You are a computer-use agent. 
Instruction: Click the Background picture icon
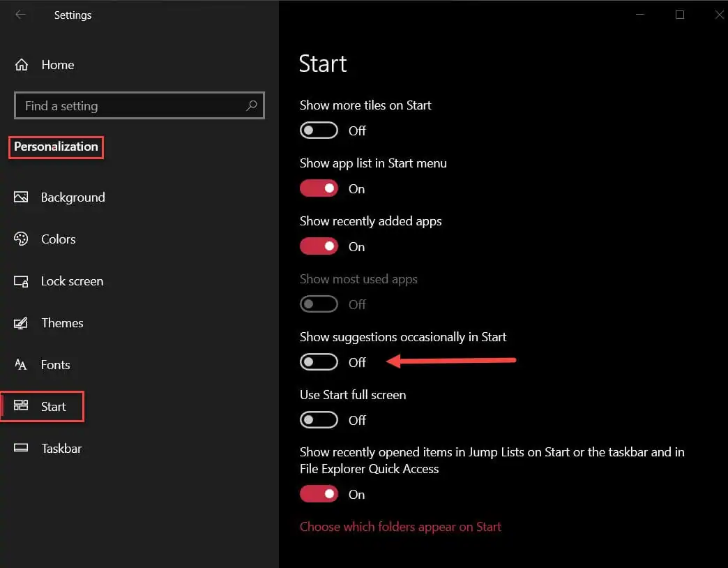(21, 197)
